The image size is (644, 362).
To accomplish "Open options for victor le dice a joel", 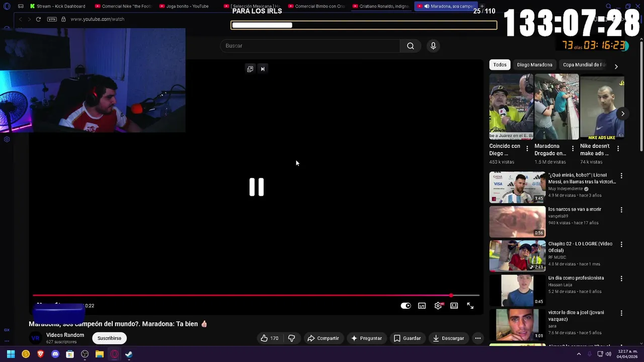I will pyautogui.click(x=621, y=313).
